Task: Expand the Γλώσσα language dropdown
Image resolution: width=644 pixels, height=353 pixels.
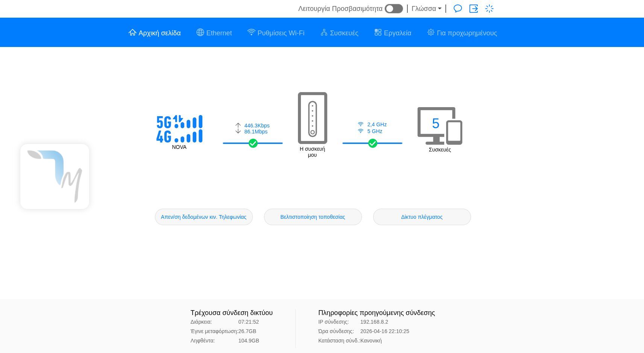Action: (x=426, y=9)
